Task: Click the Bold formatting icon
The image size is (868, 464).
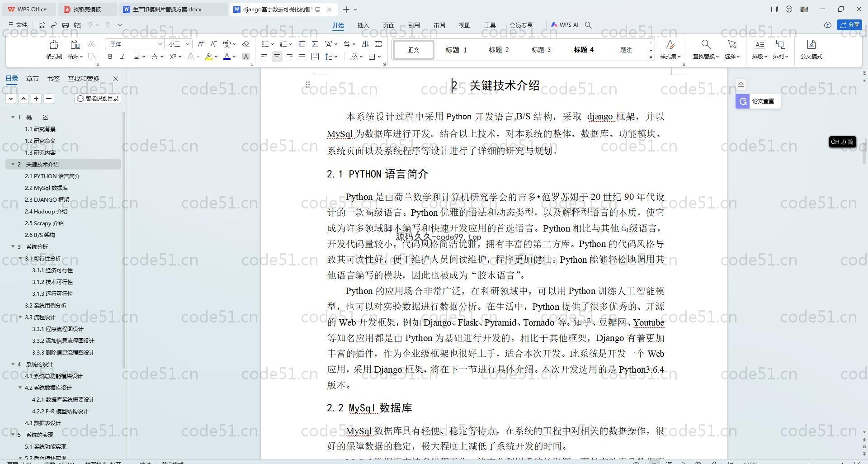Action: pos(110,57)
